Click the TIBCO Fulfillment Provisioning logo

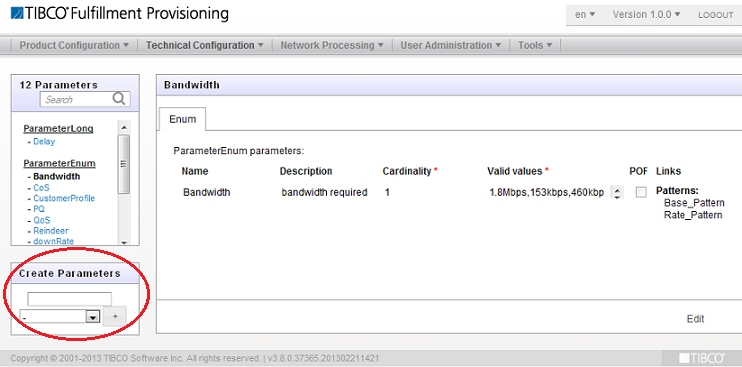(x=119, y=13)
